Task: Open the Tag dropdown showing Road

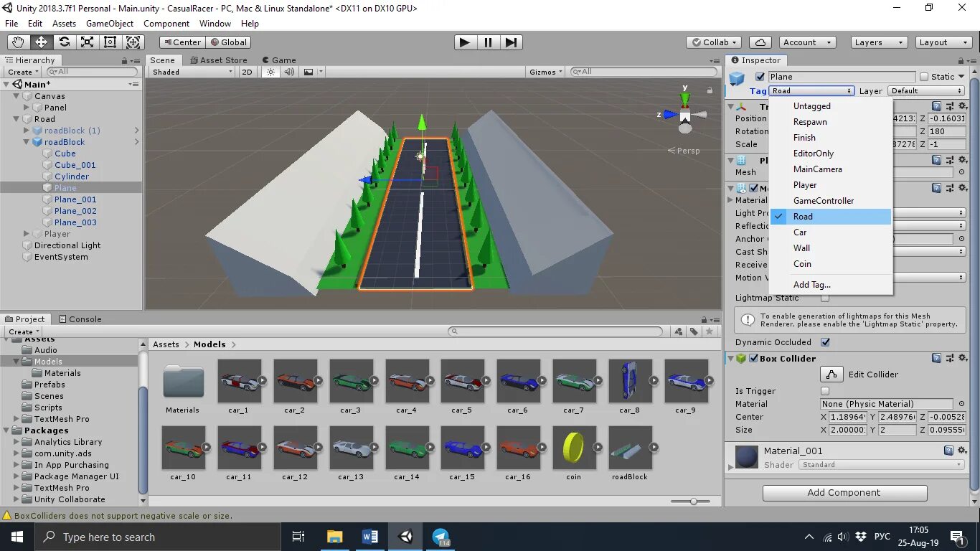Action: [811, 91]
